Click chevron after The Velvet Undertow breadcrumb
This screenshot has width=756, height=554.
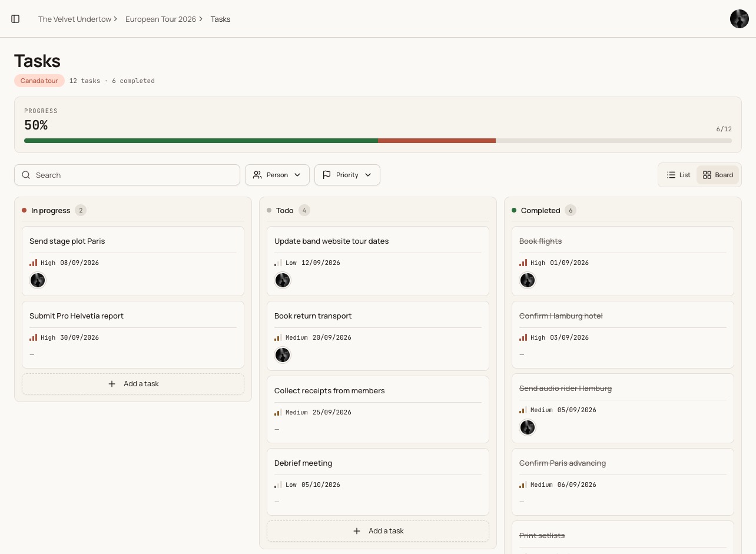[116, 19]
